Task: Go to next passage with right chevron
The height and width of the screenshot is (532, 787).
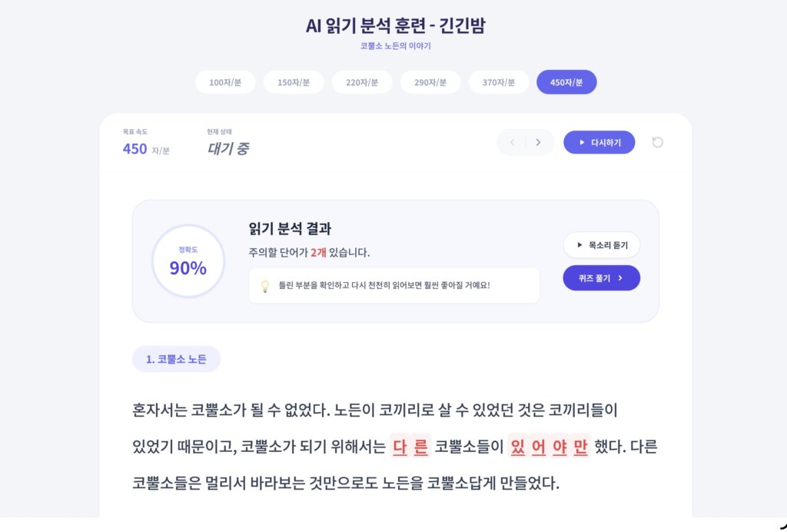Action: click(538, 142)
